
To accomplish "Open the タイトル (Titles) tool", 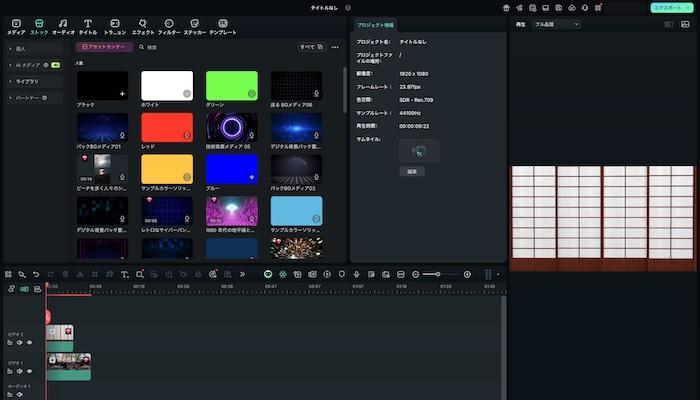I will coord(89,25).
